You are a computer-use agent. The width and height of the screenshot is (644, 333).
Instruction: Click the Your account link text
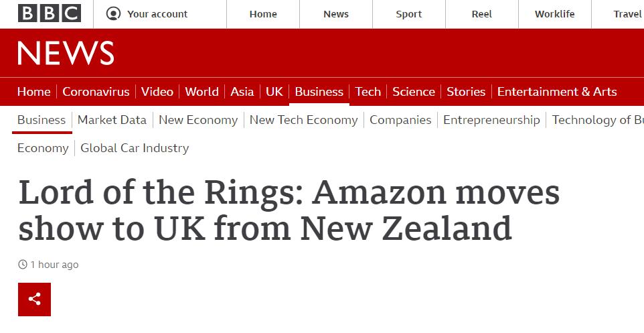coord(157,14)
